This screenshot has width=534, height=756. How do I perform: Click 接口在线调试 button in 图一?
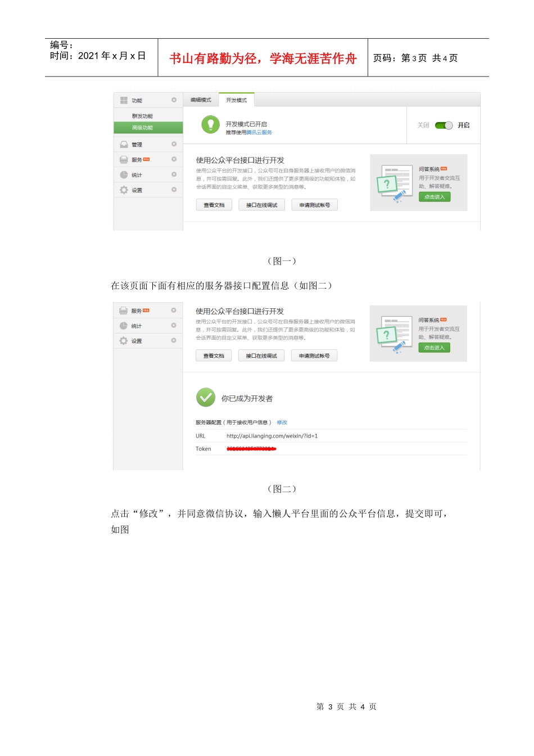262,205
